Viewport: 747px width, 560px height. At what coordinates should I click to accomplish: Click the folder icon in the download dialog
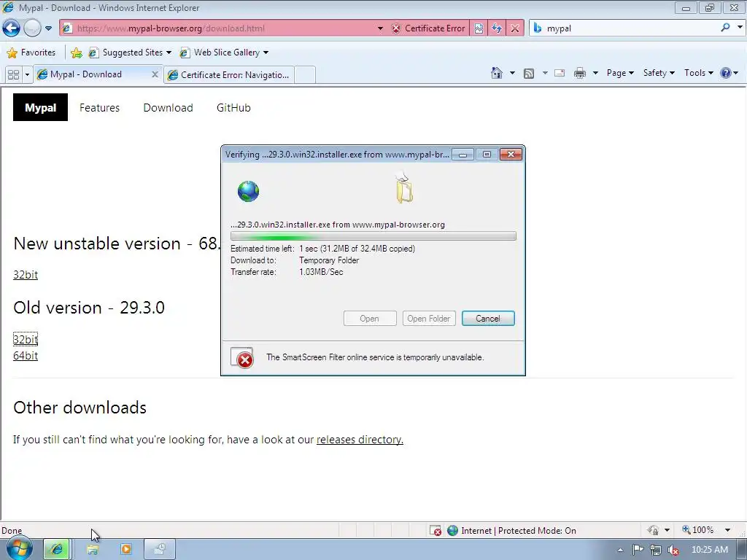point(404,189)
